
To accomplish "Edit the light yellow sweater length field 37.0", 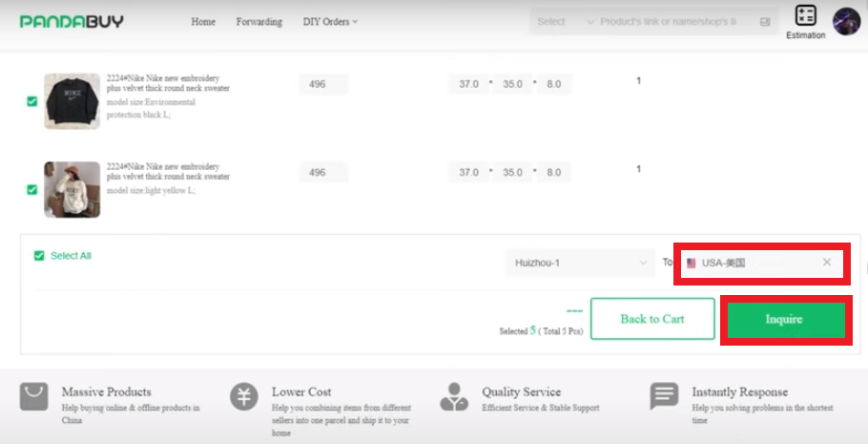I will tap(469, 173).
